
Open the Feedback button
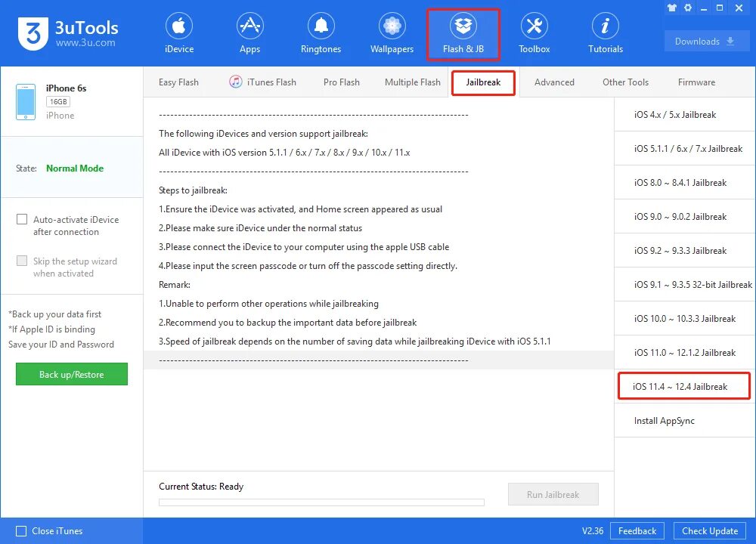point(637,531)
